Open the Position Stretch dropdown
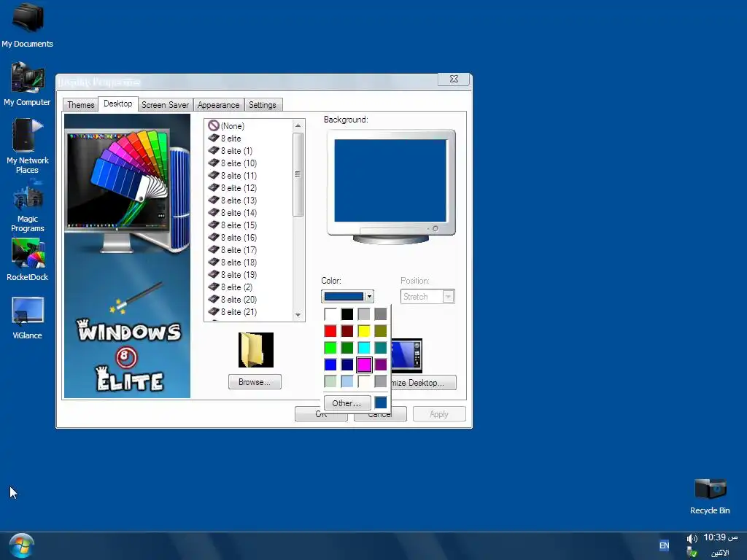This screenshot has height=560, width=747. tap(427, 297)
